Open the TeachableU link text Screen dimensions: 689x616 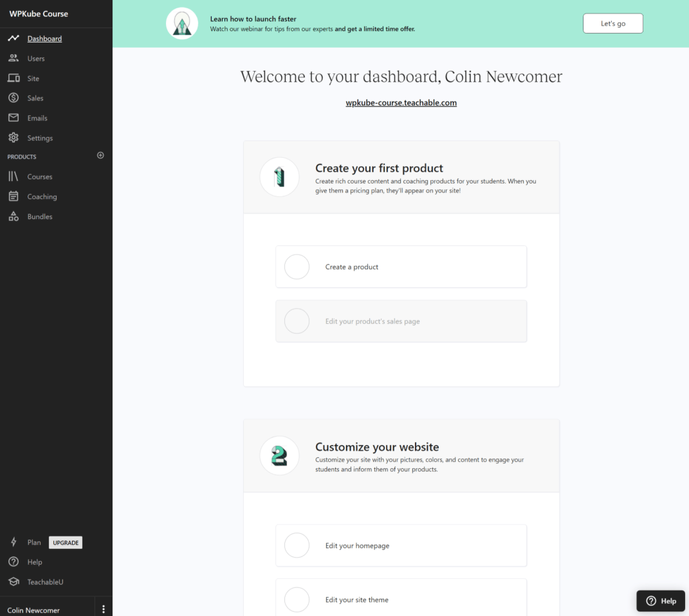(45, 582)
